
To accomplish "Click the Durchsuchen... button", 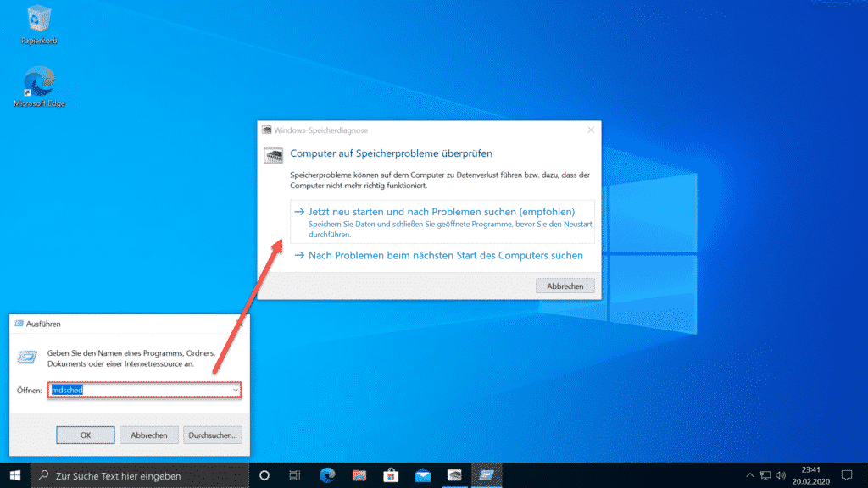I will point(212,435).
